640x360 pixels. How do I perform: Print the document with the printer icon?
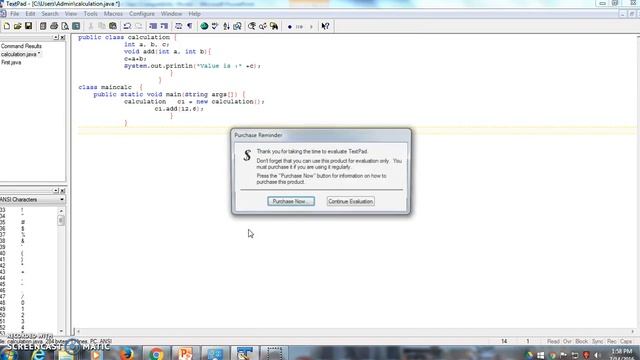[x=54, y=26]
